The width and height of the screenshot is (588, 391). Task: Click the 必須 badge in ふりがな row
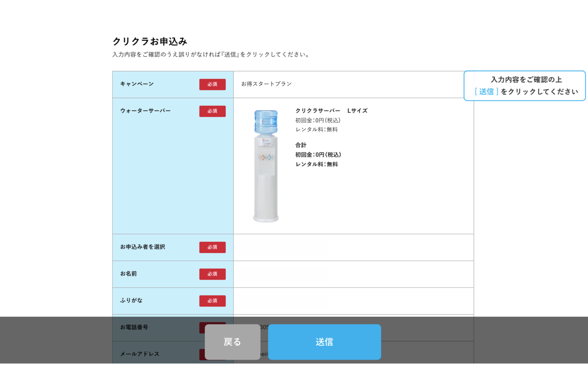pyautogui.click(x=212, y=301)
